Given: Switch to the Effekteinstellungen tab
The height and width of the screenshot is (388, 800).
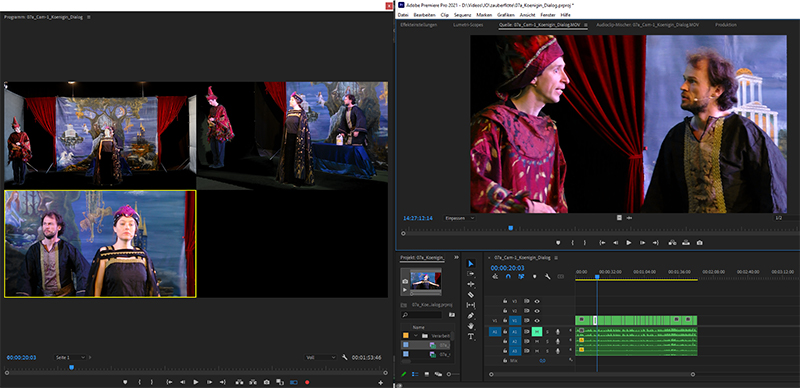Looking at the screenshot, I should [x=419, y=25].
